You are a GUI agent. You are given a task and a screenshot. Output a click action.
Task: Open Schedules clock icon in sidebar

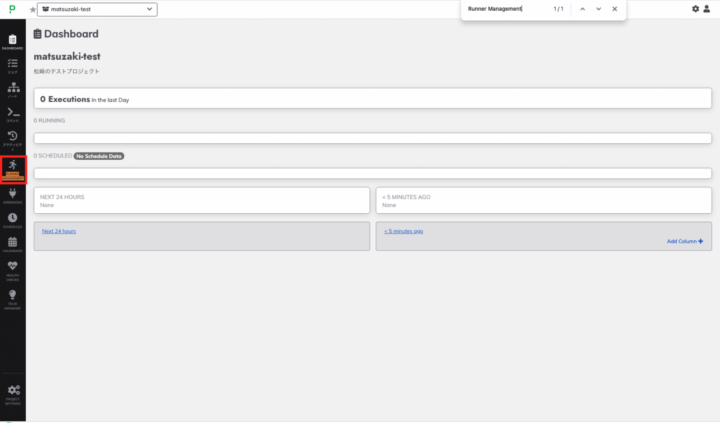coord(12,219)
